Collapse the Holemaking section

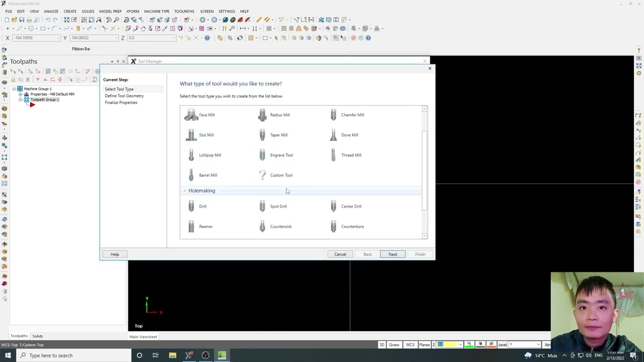(184, 191)
